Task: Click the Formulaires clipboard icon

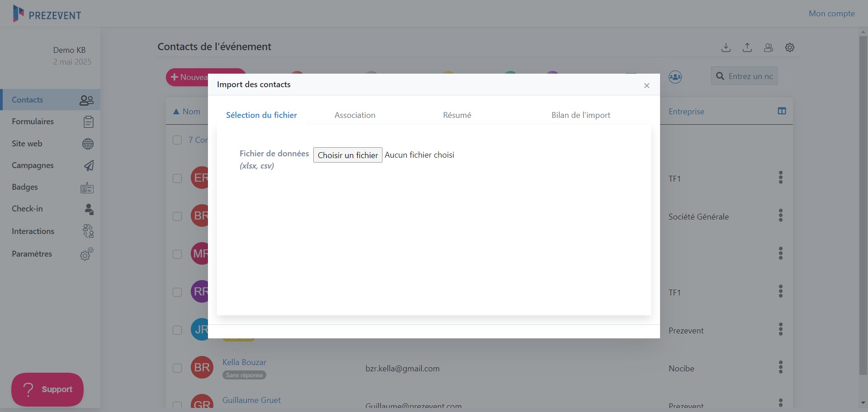Action: coord(89,122)
